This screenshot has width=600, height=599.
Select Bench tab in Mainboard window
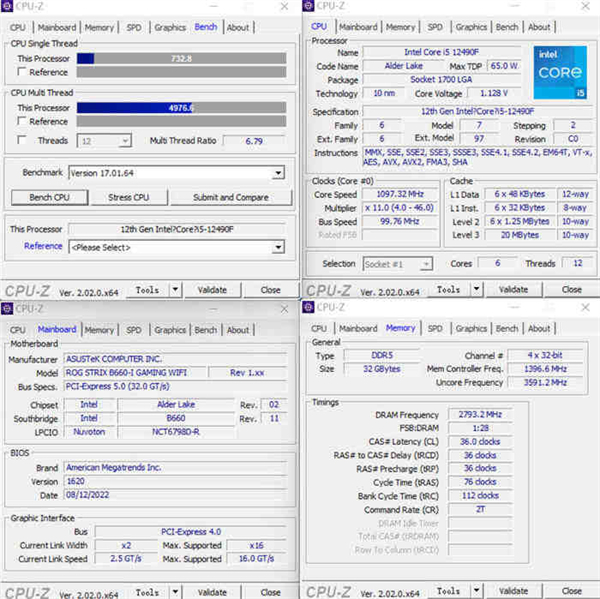click(205, 330)
